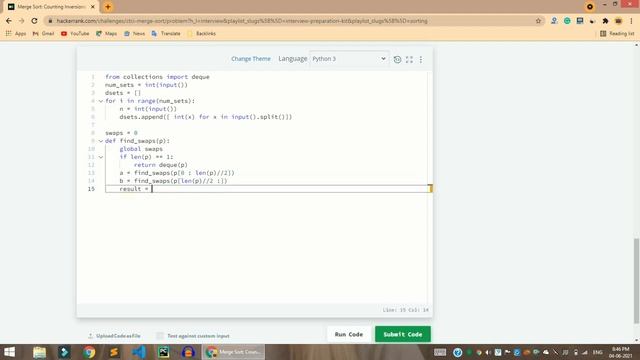Go forward using the browser forward arrow

(x=22, y=21)
